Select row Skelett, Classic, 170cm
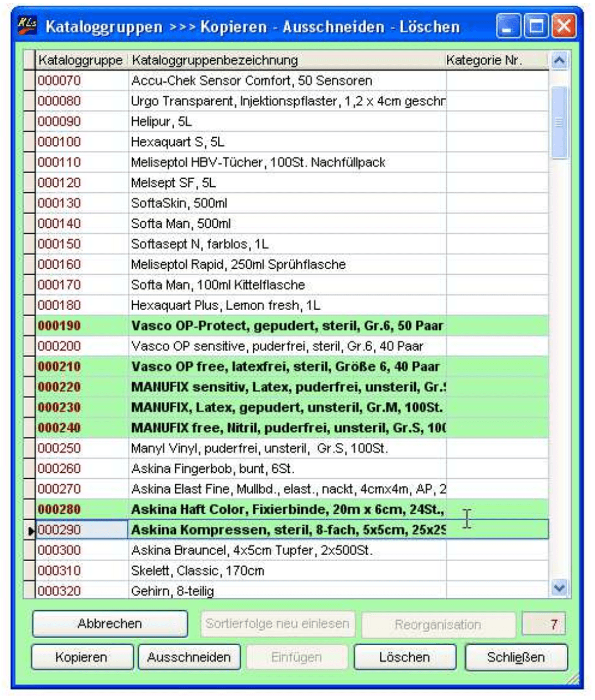 click(x=286, y=571)
